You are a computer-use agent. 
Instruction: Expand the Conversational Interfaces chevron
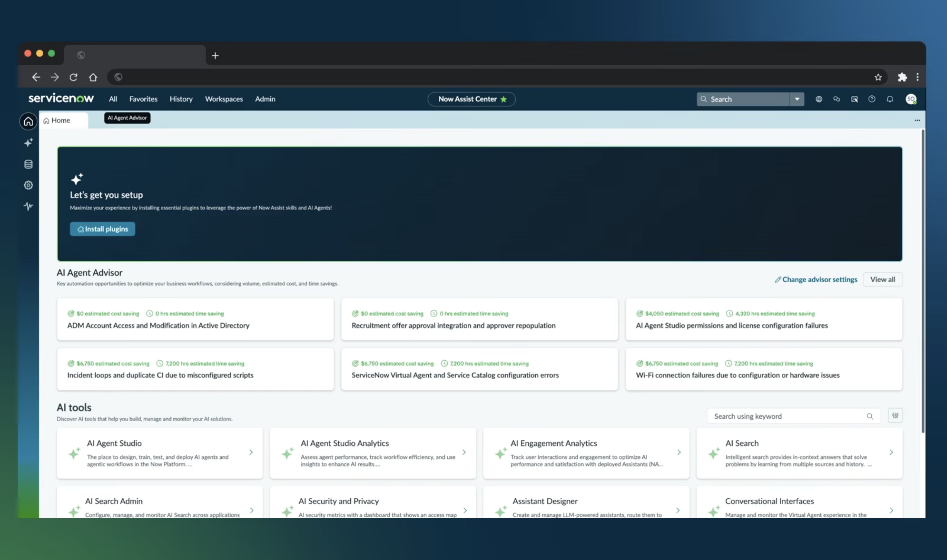891,511
